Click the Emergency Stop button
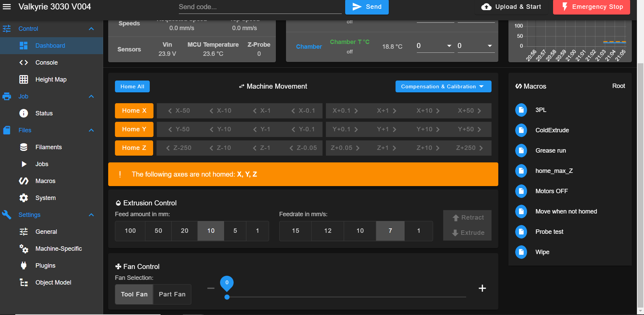Viewport: 644px width, 315px height. point(591,7)
